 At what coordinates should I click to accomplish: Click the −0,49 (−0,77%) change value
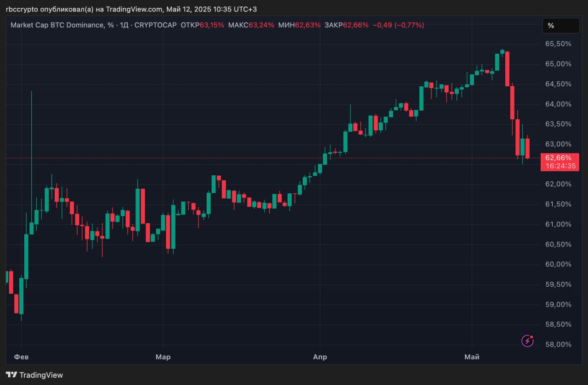click(398, 25)
